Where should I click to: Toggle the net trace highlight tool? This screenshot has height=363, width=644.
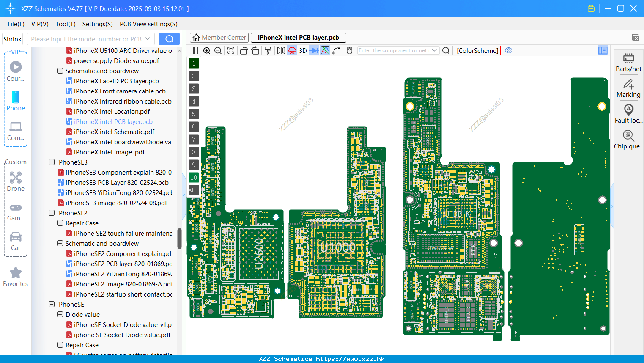point(325,50)
